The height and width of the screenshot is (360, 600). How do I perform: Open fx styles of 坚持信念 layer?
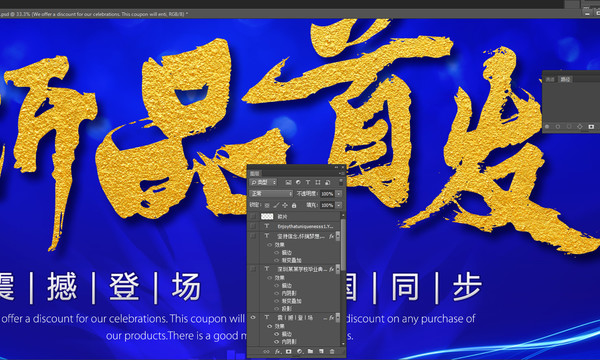331,236
